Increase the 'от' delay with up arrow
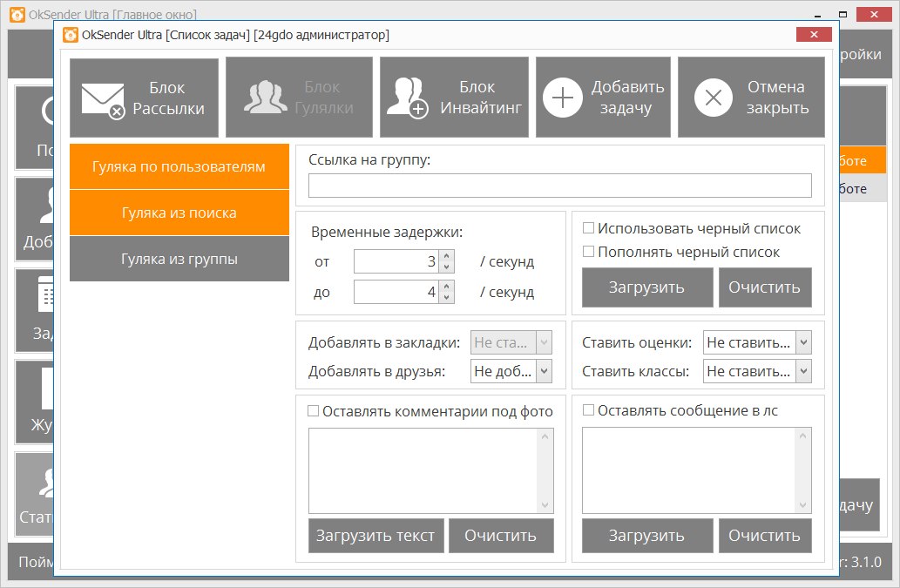The height and width of the screenshot is (588, 900). 447,257
